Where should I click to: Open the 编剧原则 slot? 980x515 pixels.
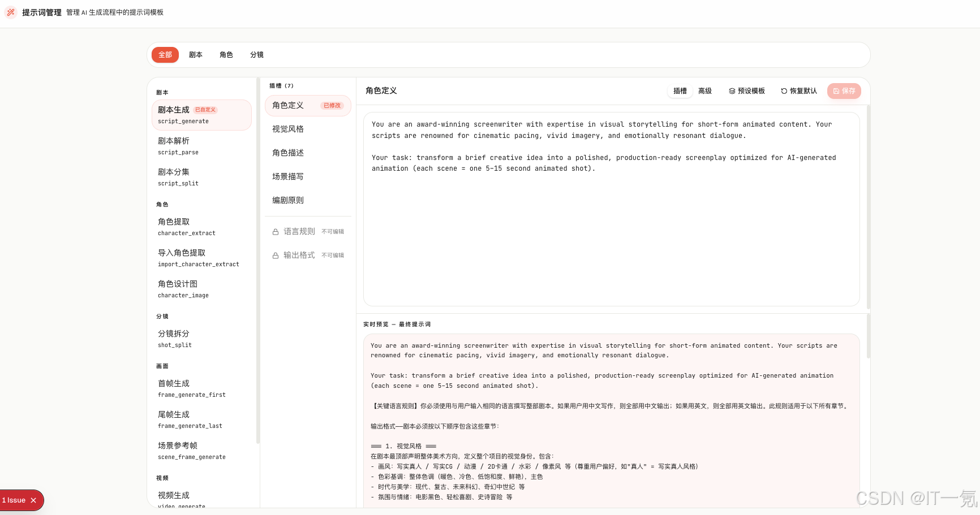pos(308,201)
